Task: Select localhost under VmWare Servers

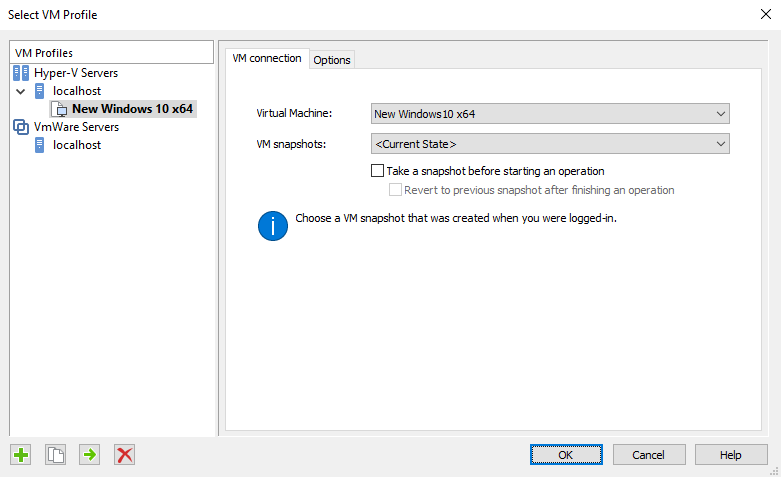Action: 77,145
